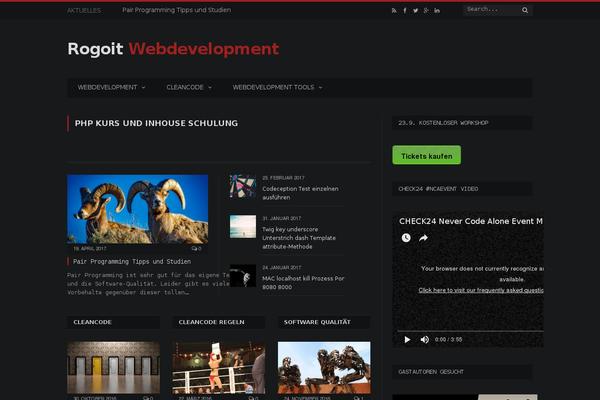Open the Codeception article thumbnail
Image resolution: width=600 pixels, height=400 pixels.
pos(243,186)
